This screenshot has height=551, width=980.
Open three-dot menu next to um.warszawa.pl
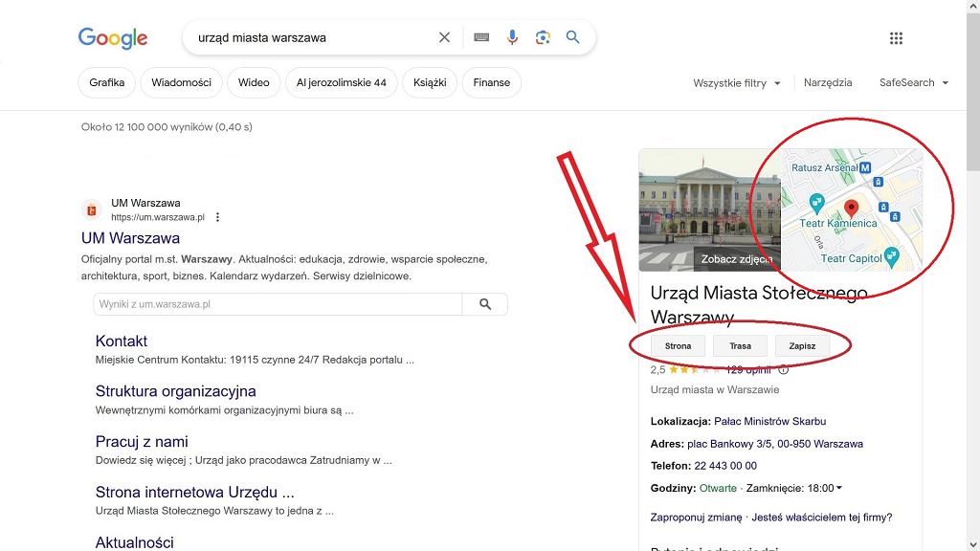click(x=217, y=217)
